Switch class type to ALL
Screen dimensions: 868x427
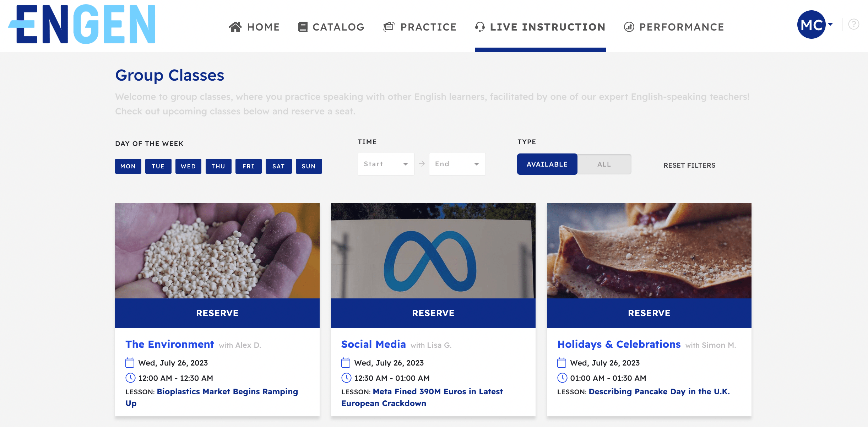click(x=604, y=164)
